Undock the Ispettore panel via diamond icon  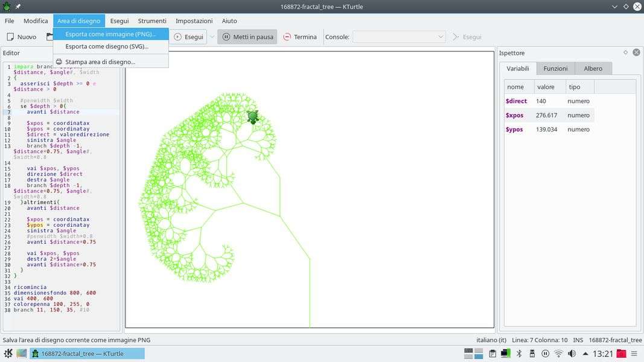coord(626,52)
